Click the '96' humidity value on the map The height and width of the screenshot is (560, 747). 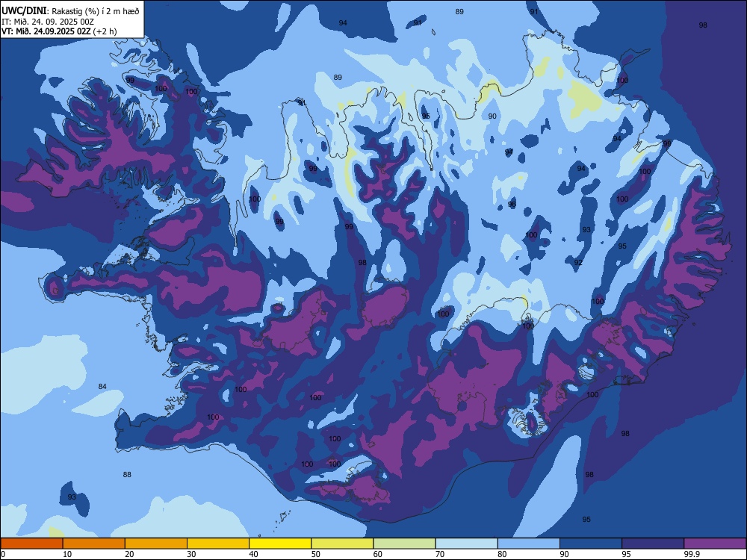pyautogui.click(x=512, y=205)
